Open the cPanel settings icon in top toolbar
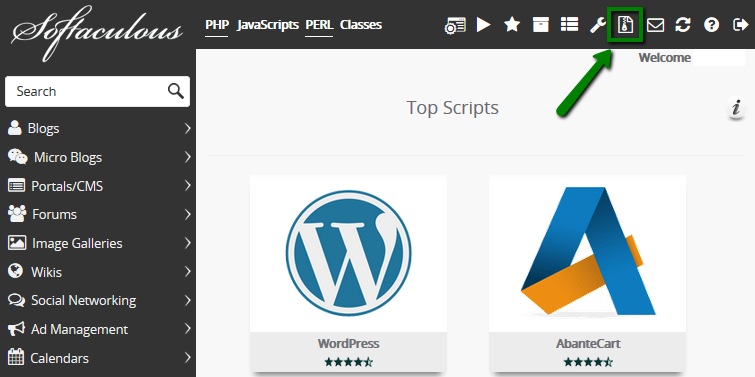Image resolution: width=755 pixels, height=377 pixels. 455,25
